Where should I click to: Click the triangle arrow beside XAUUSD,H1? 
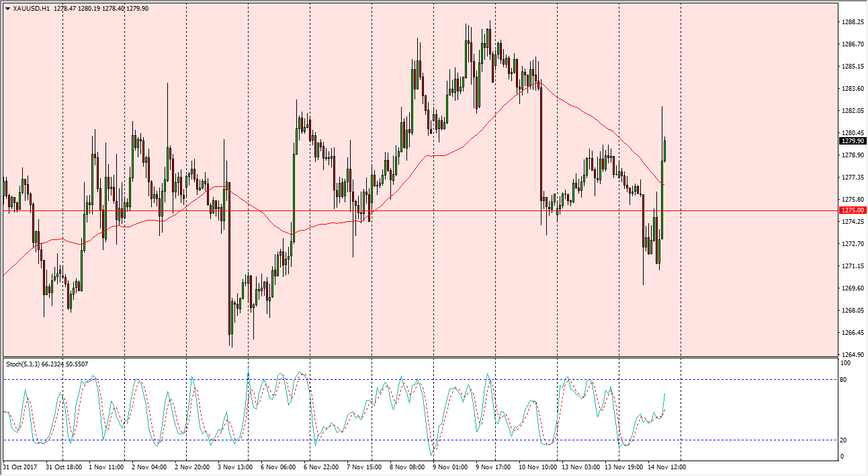click(x=7, y=9)
